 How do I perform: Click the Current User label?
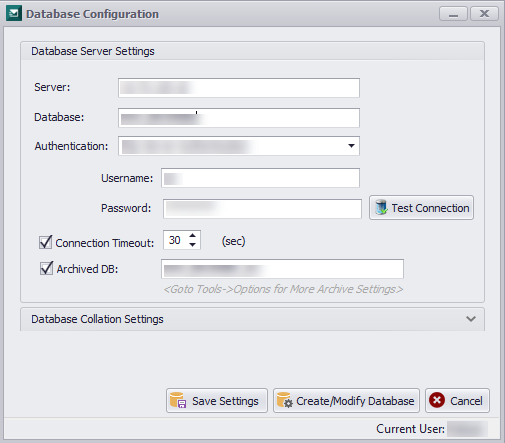coord(410,429)
